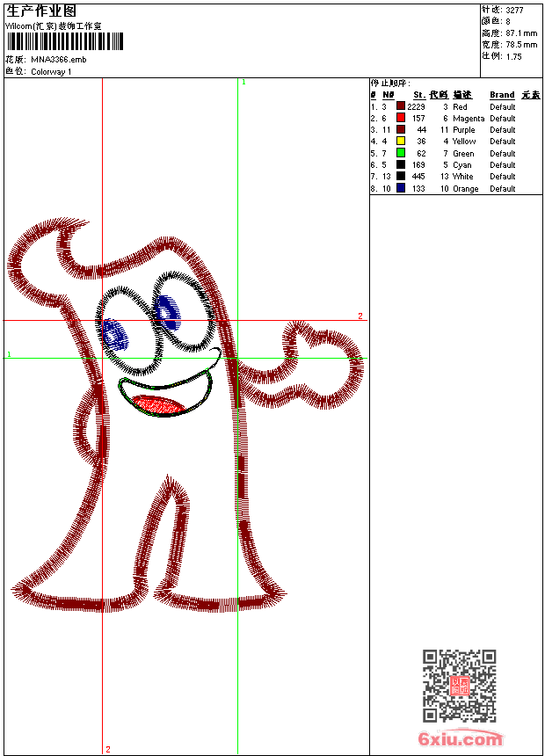Select the stitch value 2229
This screenshot has height=756, width=545.
click(417, 107)
